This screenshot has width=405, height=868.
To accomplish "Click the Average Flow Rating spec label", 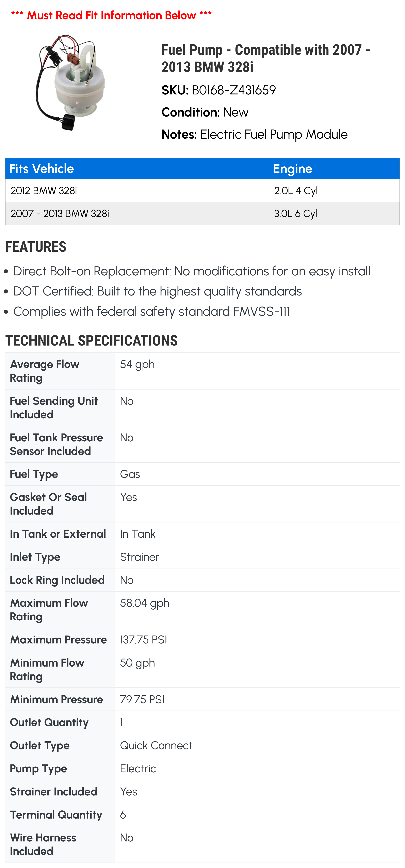I will (44, 371).
